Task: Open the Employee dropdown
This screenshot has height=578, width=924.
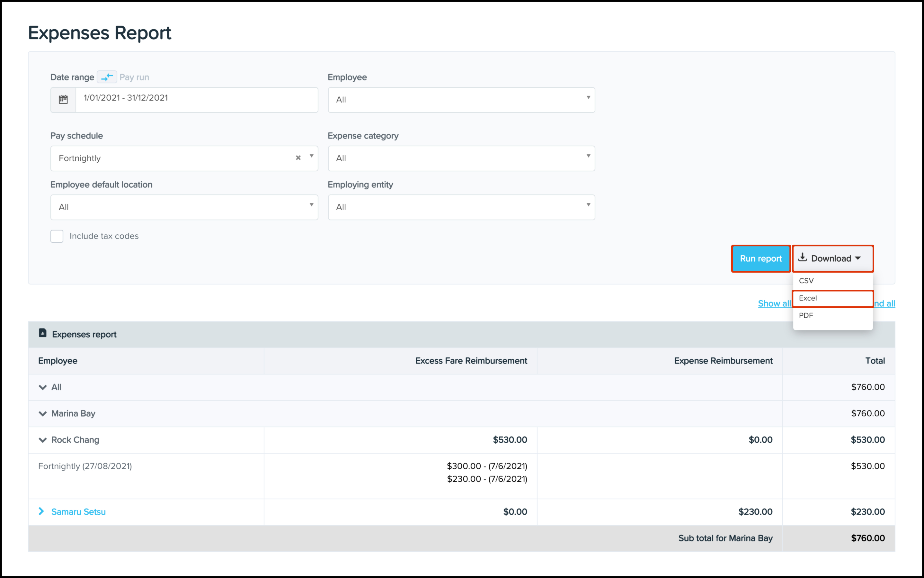Action: point(461,100)
